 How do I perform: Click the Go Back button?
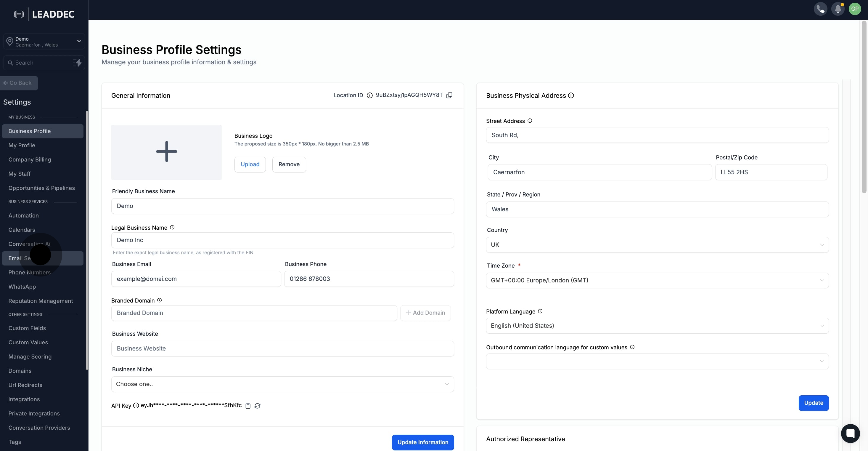19,83
